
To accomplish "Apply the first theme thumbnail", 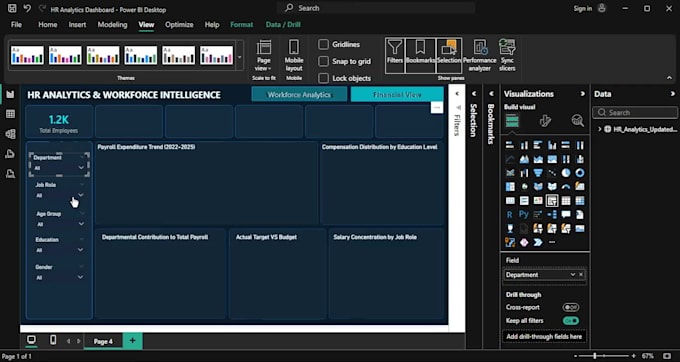I will click(x=27, y=55).
